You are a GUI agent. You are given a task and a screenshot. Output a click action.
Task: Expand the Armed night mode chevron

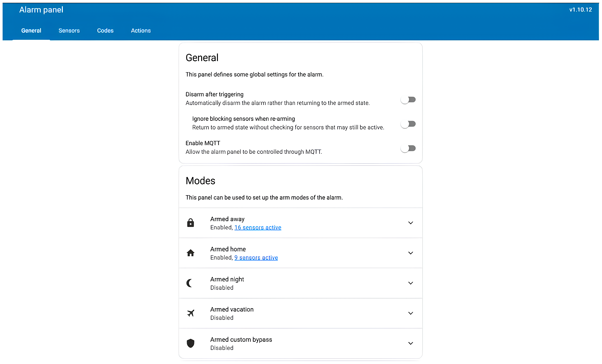click(x=411, y=283)
